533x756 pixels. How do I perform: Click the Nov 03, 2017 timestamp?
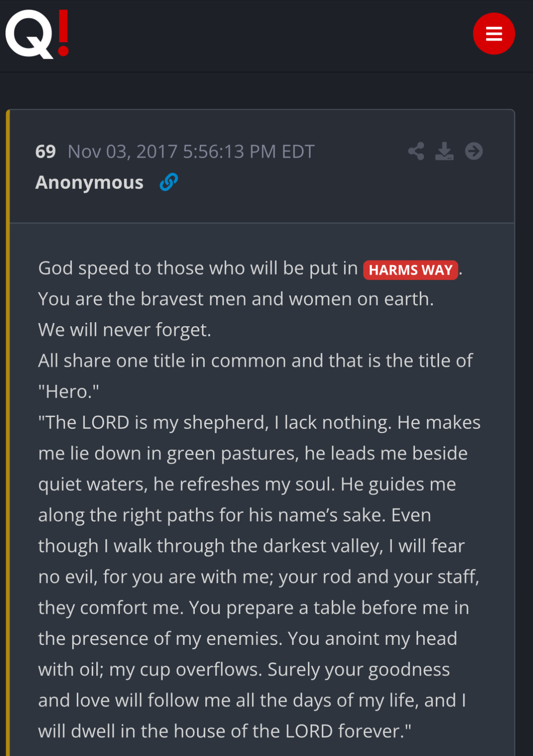(191, 152)
